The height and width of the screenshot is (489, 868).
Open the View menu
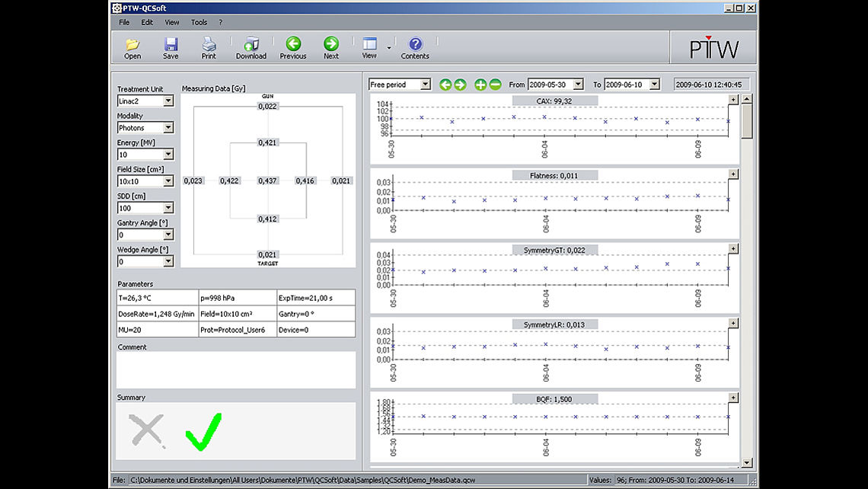pyautogui.click(x=171, y=22)
